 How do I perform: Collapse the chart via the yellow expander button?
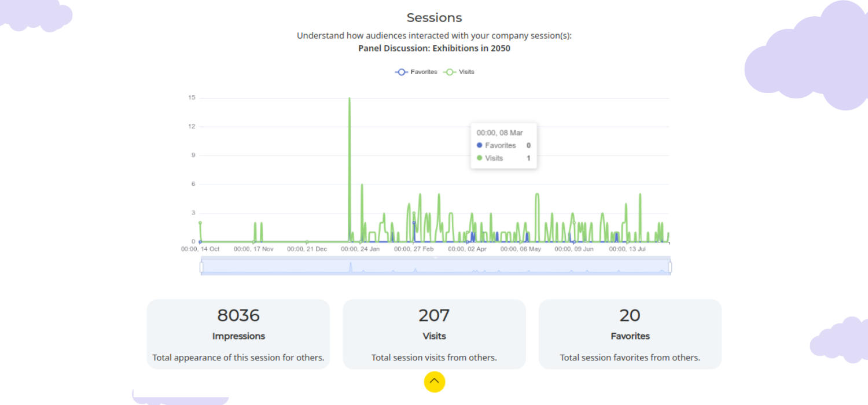(x=434, y=382)
